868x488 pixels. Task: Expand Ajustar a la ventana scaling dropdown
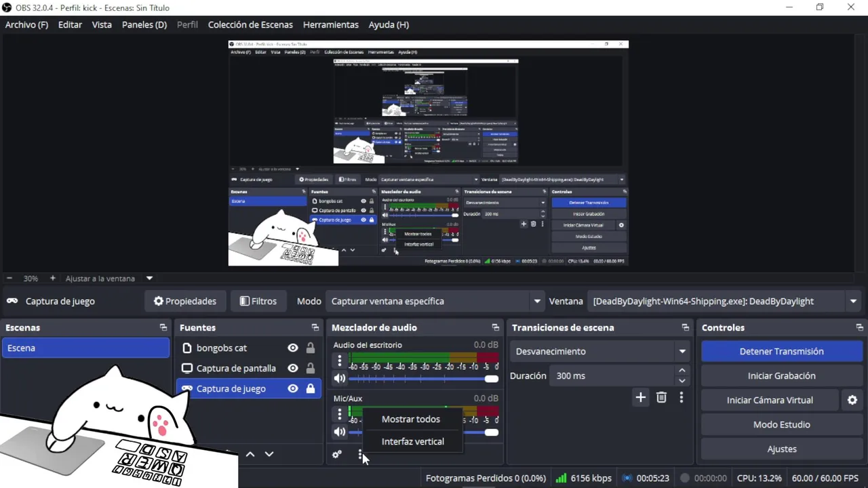(x=149, y=278)
